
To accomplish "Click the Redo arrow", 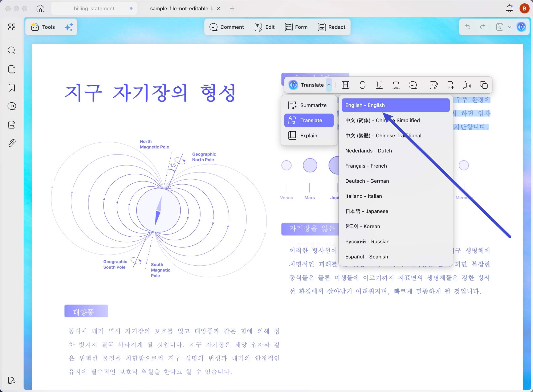I will click(x=483, y=27).
